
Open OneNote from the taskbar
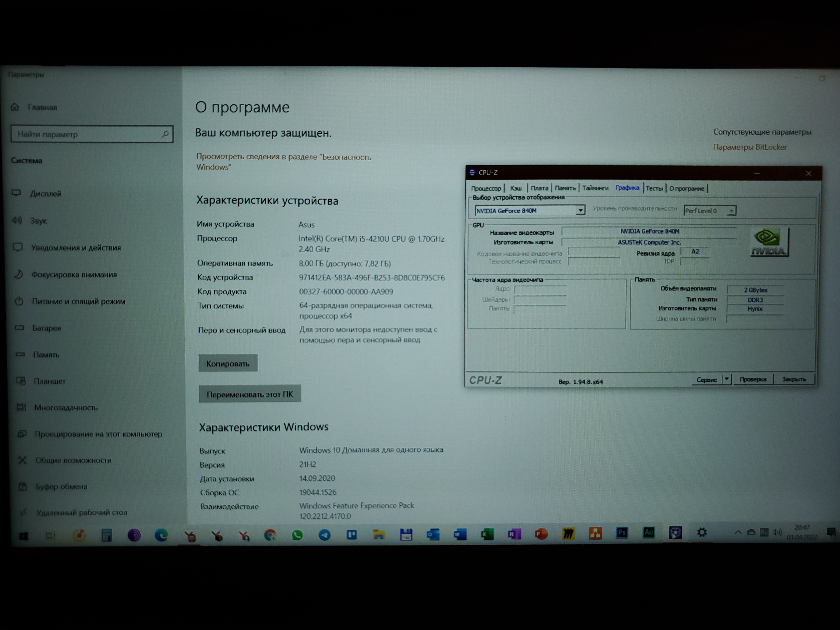point(514,534)
